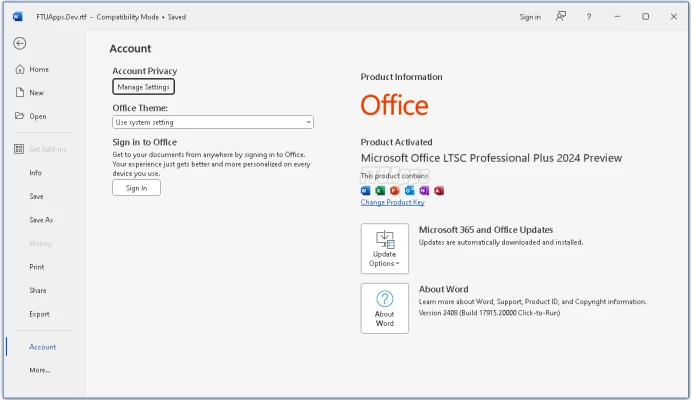Click Get Add-ins in the sidebar

[x=48, y=149]
